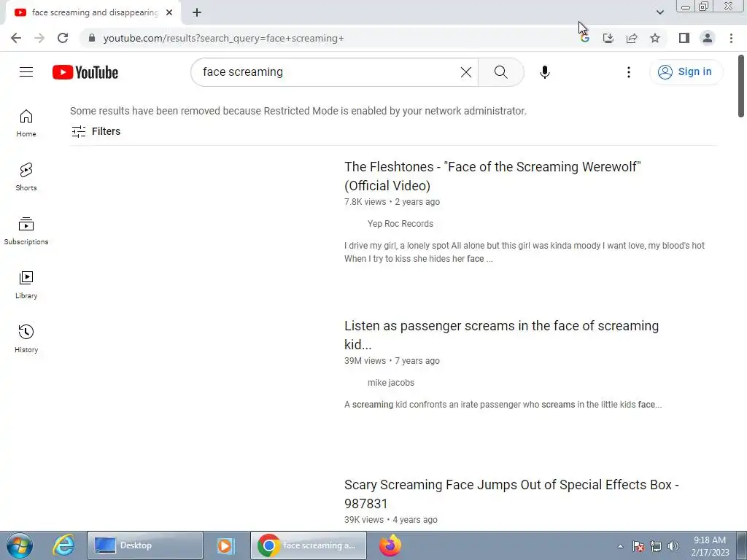Screen dimensions: 747x560
Task: Open Subscriptions in the sidebar
Action: point(26,231)
